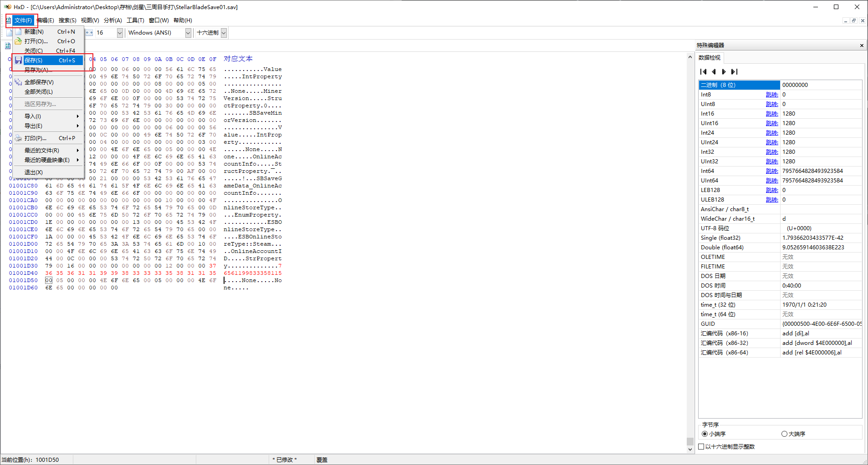Switch to the 数据检视 tab
Screen dimensions: 868x465
710,58
